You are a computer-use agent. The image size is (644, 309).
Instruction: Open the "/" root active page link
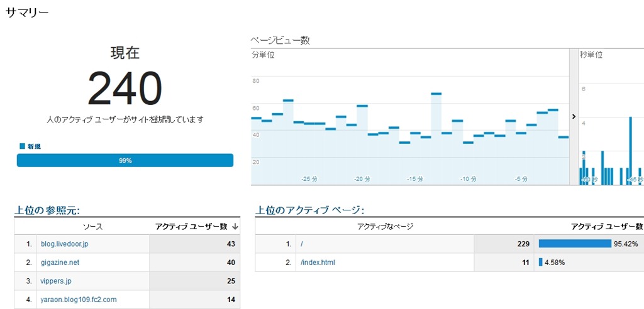point(303,244)
